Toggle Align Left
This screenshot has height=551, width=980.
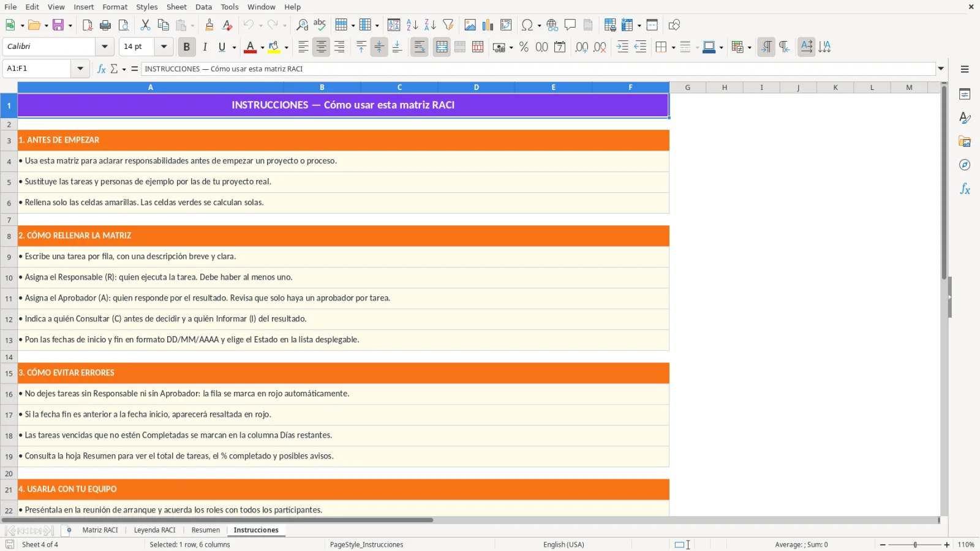point(303,47)
